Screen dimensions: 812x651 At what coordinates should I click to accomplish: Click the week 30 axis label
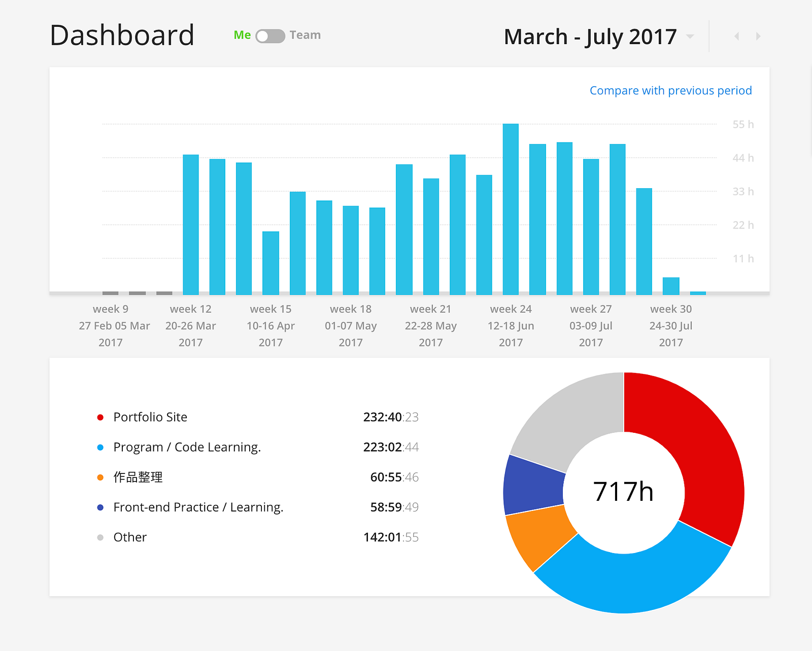coord(671,309)
